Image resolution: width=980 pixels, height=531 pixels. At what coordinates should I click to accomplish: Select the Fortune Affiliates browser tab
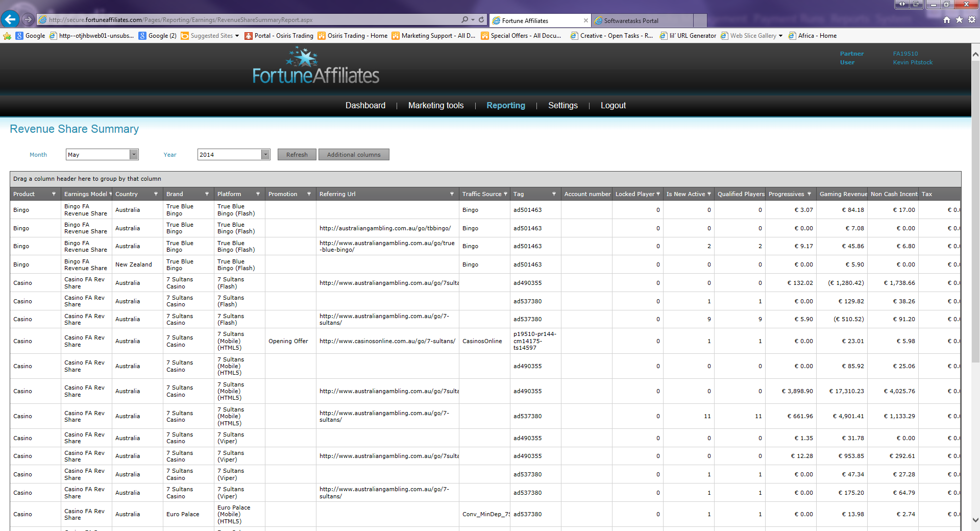540,21
